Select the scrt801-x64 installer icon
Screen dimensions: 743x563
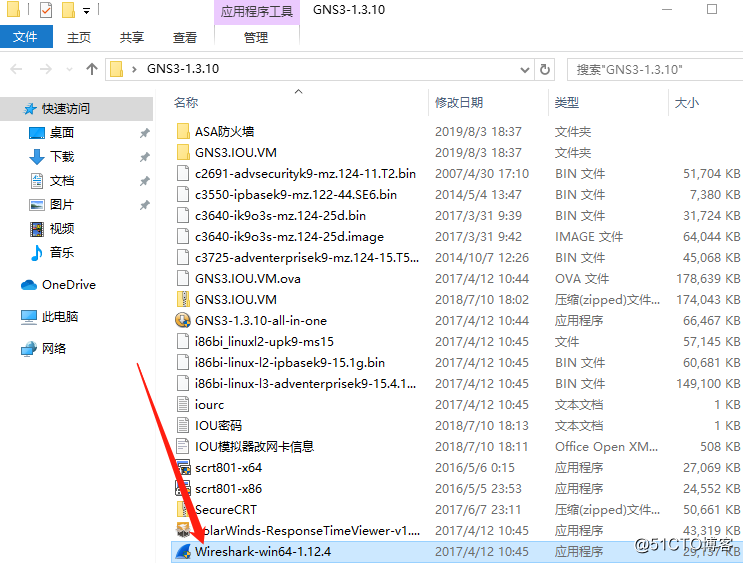183,468
